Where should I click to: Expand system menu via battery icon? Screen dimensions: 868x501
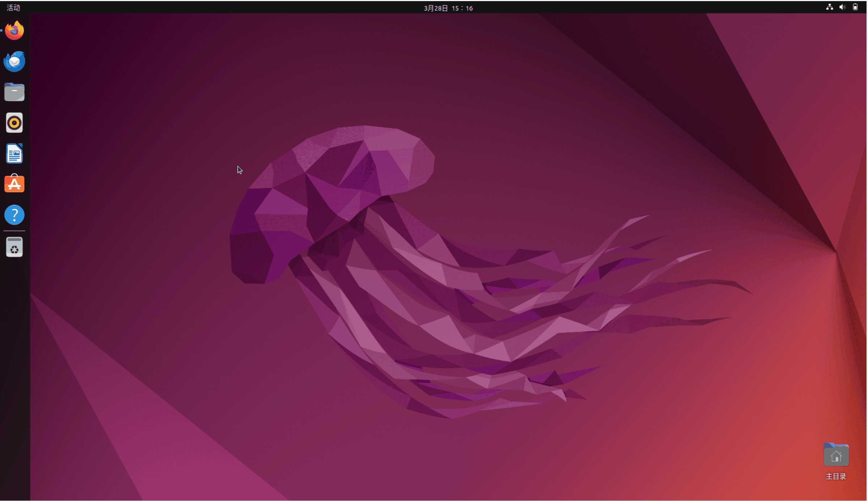[x=855, y=7]
